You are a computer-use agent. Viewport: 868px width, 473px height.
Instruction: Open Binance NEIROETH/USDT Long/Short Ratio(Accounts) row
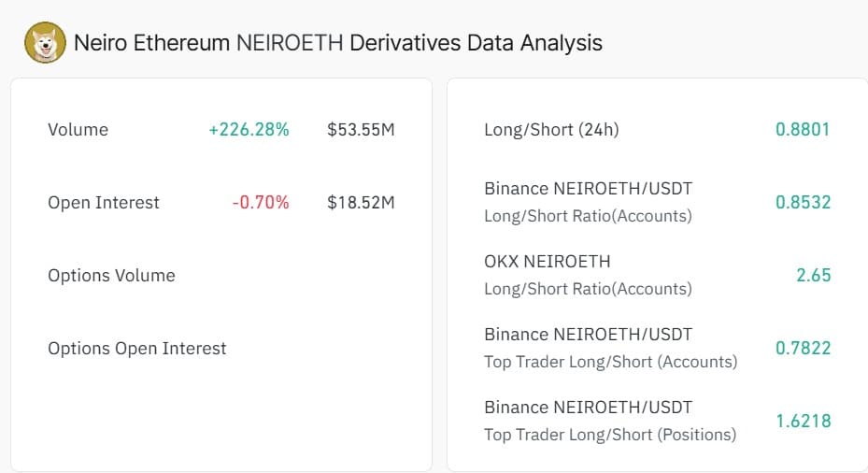[588, 202]
